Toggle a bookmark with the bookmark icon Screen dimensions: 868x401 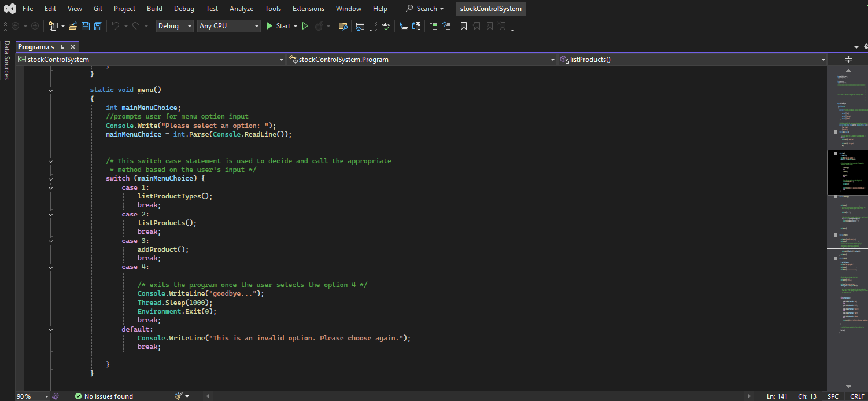(x=463, y=25)
